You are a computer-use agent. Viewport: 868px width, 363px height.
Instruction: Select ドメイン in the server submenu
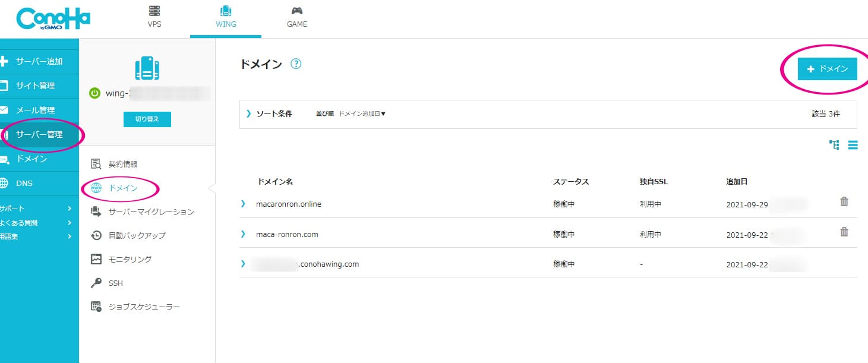(x=123, y=188)
